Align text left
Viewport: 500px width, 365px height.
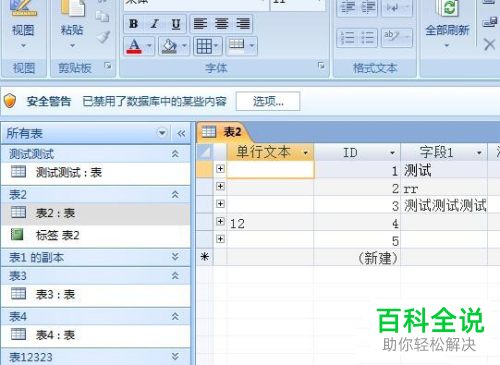[x=201, y=24]
